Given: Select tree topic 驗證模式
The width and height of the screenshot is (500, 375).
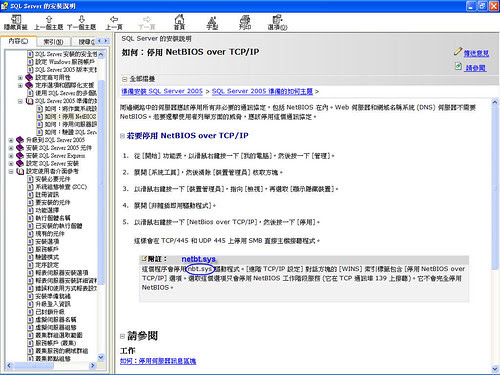Looking at the screenshot, I should [47, 257].
